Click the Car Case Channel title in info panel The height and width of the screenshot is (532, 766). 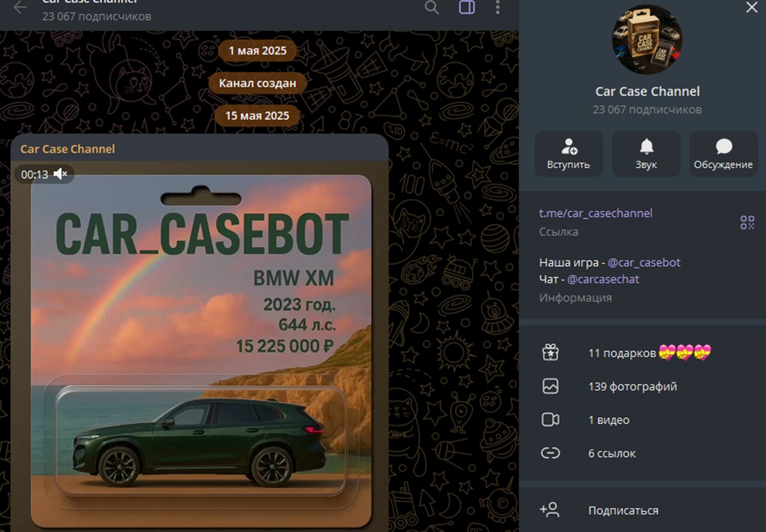[647, 91]
